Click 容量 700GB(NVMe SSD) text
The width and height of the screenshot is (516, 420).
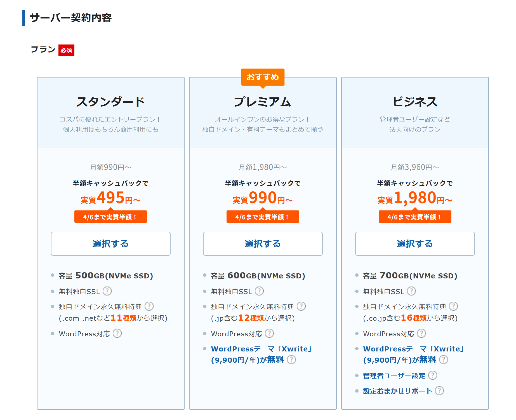[x=410, y=276]
